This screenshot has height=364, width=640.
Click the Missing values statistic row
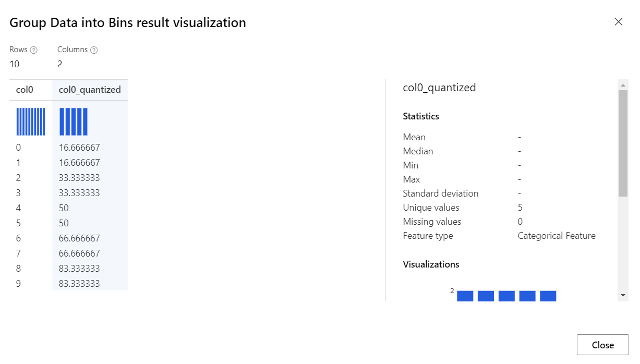432,221
